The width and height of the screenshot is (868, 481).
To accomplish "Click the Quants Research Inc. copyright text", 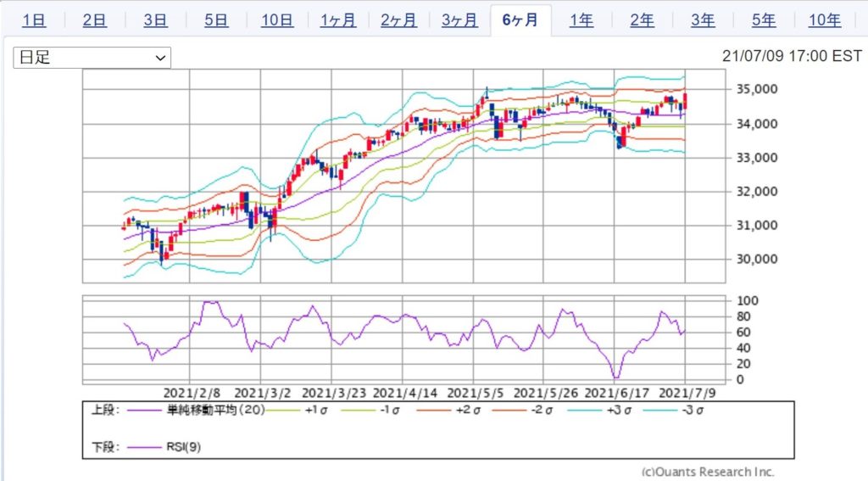I will click(708, 473).
